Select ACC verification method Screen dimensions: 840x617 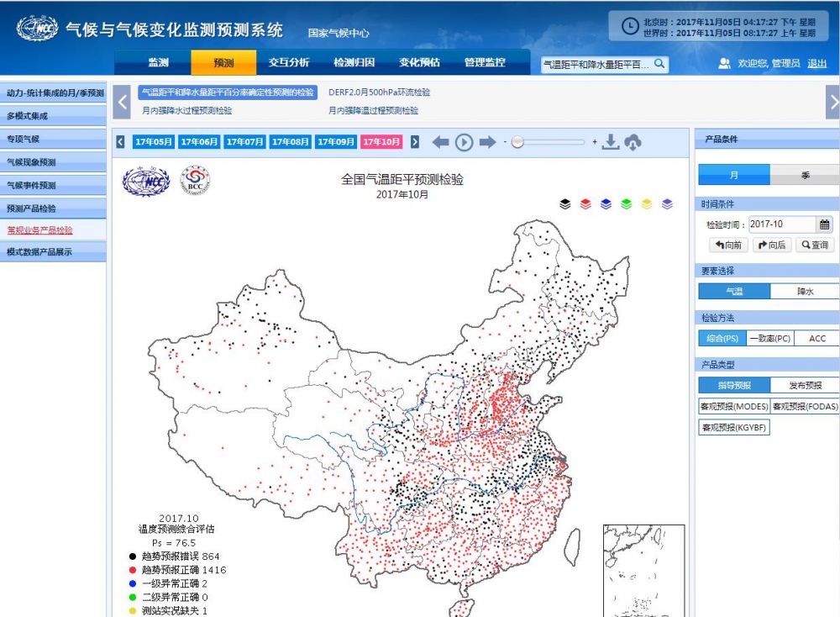point(816,338)
